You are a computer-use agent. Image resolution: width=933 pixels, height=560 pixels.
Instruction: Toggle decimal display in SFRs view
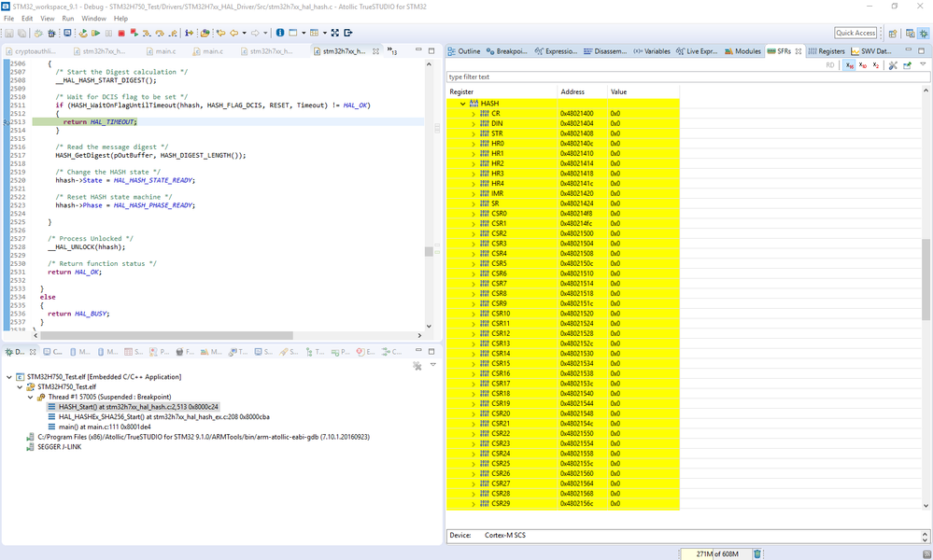click(863, 65)
